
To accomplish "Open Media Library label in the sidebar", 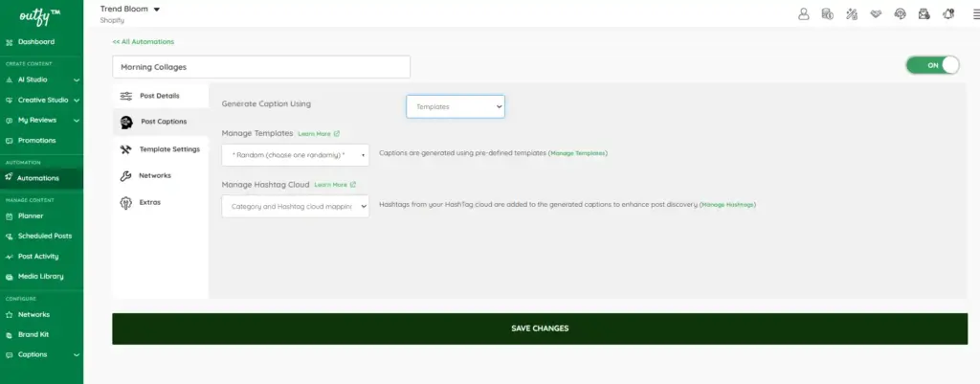I will click(x=40, y=277).
